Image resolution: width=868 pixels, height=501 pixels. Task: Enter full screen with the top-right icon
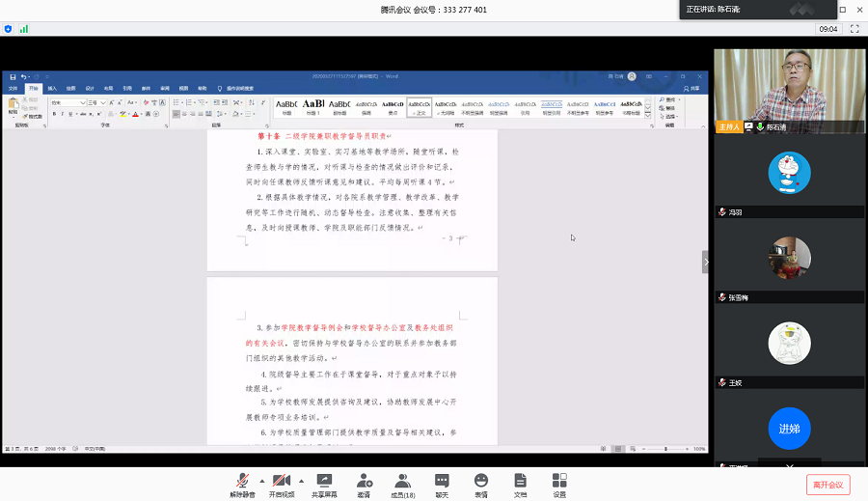[x=854, y=29]
